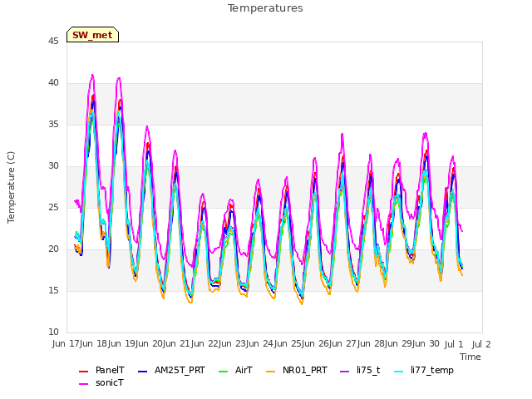Screen dimensions: 532x399
Task: Click the 35 y-axis tick label
Action: click(x=53, y=125)
